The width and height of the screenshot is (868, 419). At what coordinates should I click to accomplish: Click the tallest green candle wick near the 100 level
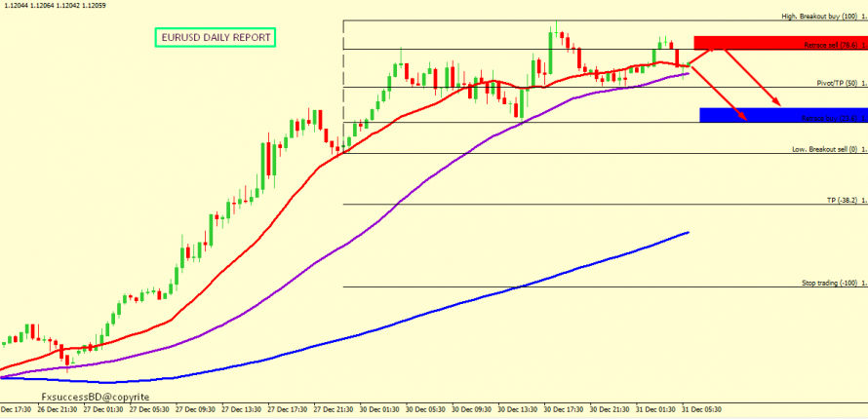tap(556, 25)
